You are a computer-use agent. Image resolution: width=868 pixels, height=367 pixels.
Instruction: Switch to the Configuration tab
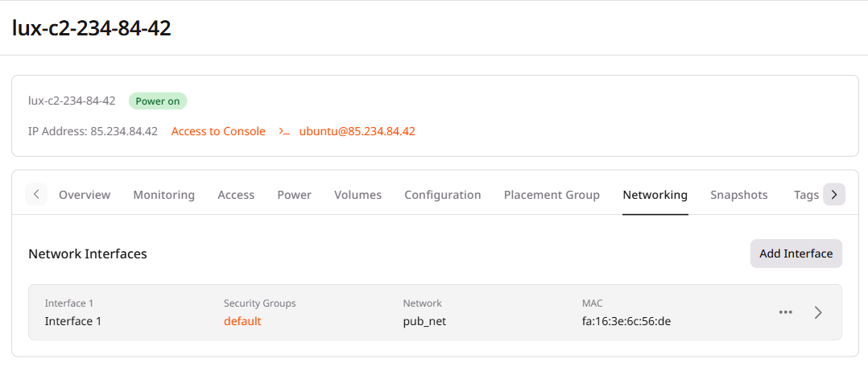coord(443,195)
